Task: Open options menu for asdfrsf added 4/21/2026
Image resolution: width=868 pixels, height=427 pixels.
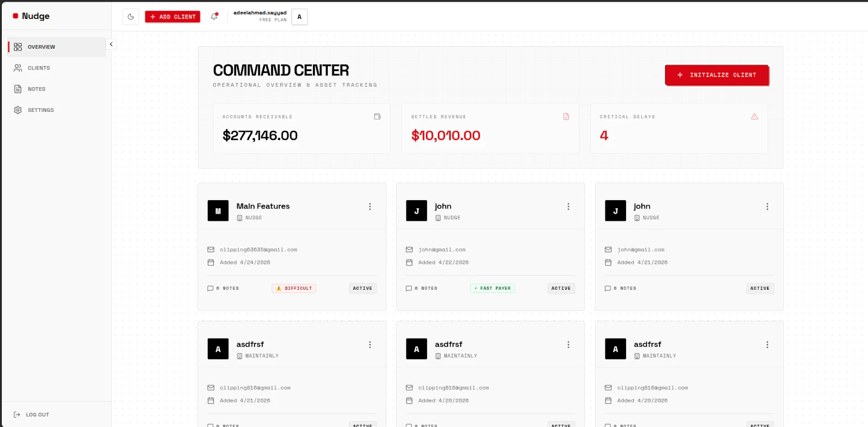Action: pos(370,345)
